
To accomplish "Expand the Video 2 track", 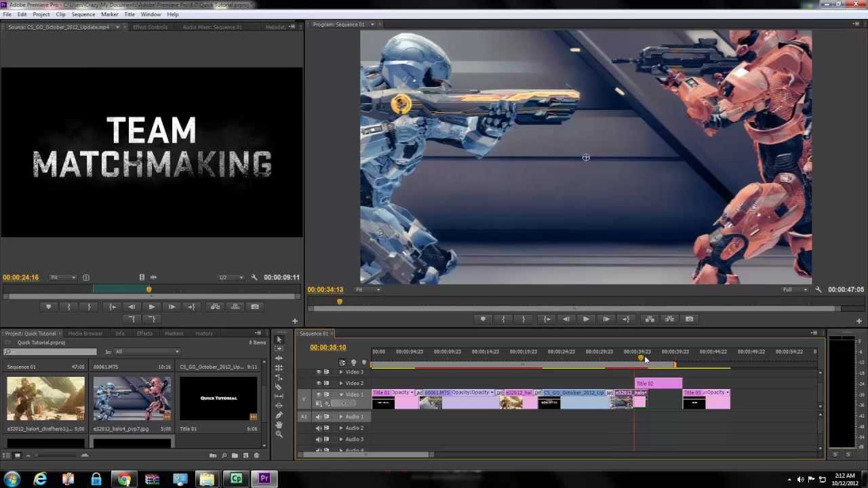I will 341,383.
